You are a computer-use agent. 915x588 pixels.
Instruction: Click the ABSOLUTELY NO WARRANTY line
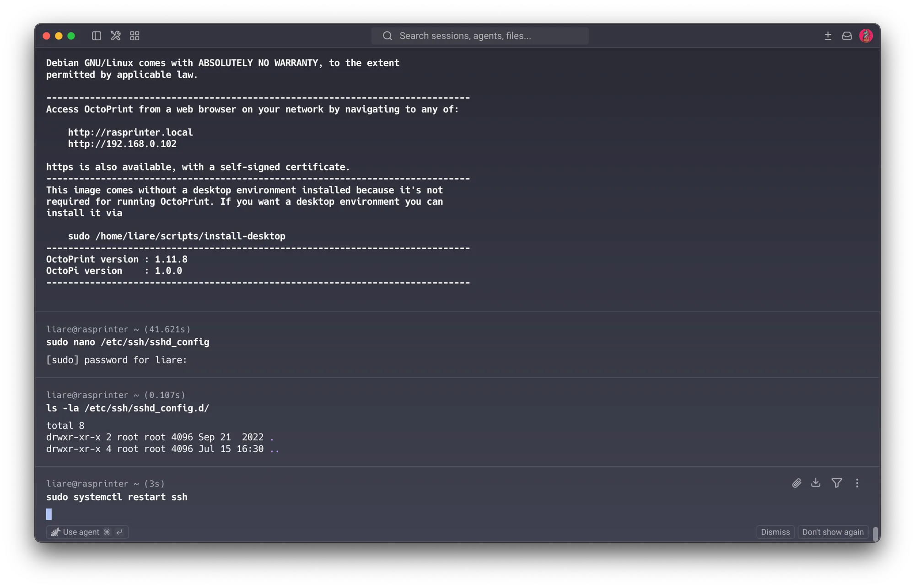223,63
